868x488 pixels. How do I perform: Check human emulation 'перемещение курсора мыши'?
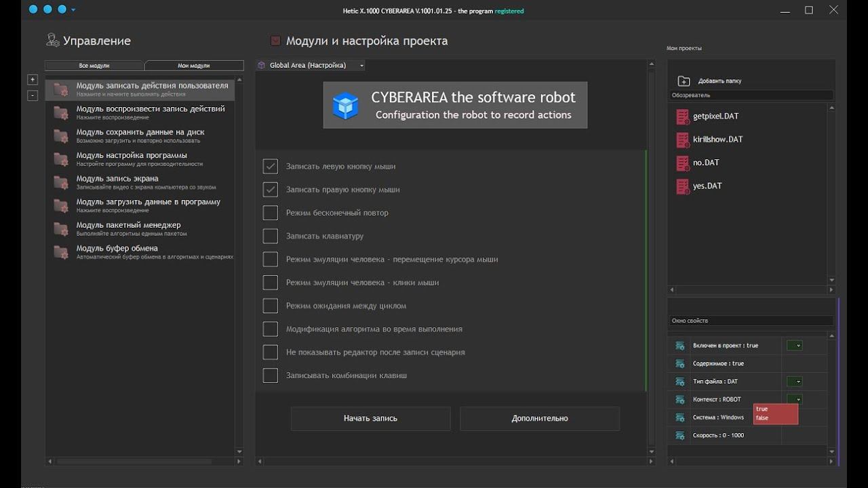tap(271, 259)
